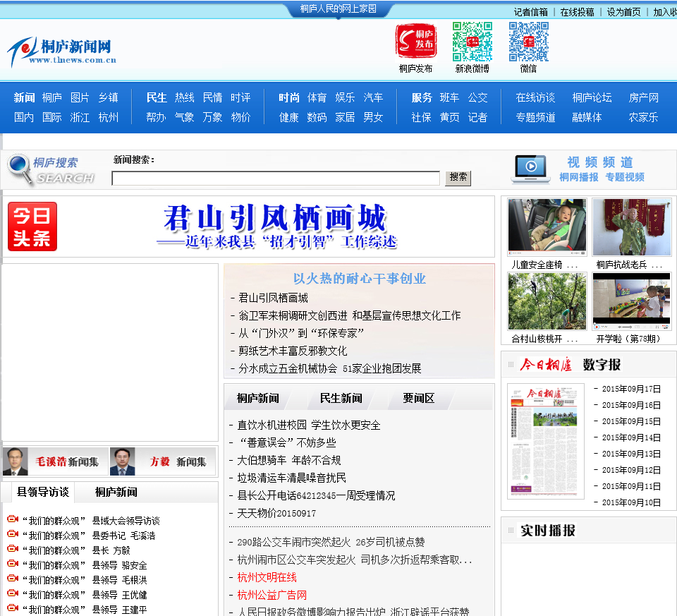
Task: Click camera icon beside 县领导 骆安全
Action: click(13, 563)
